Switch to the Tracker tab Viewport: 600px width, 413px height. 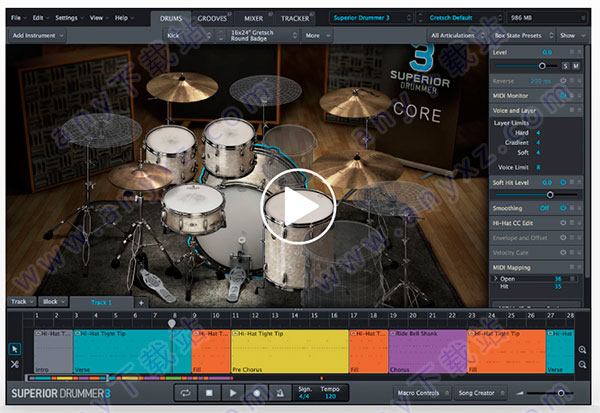(295, 18)
